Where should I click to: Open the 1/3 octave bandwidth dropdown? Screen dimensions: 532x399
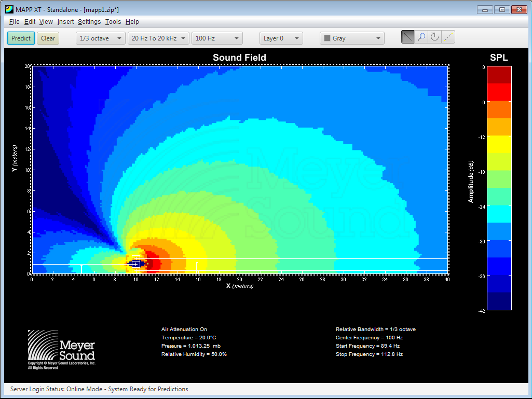click(x=101, y=38)
